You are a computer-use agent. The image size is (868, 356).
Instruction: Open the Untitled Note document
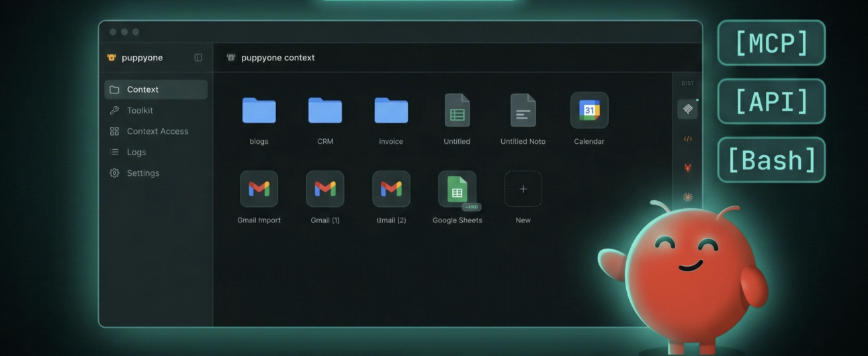tap(523, 111)
